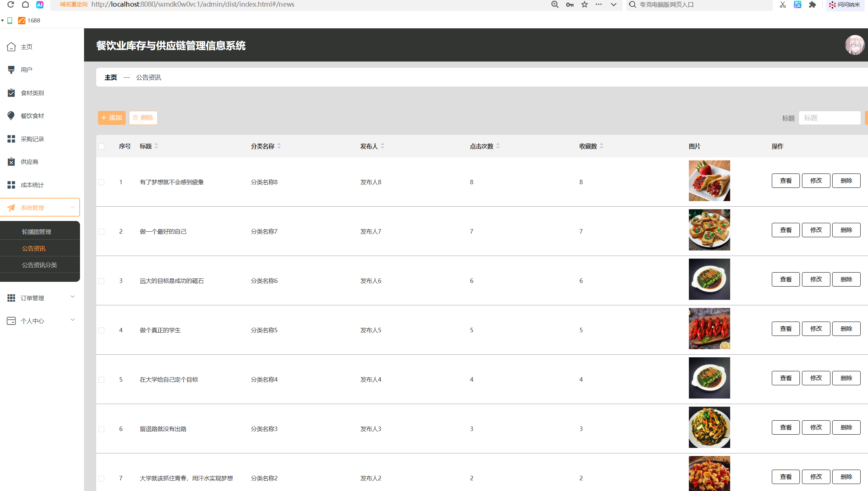
Task: Collapse the 系统管理 menu chevron
Action: [x=73, y=207]
